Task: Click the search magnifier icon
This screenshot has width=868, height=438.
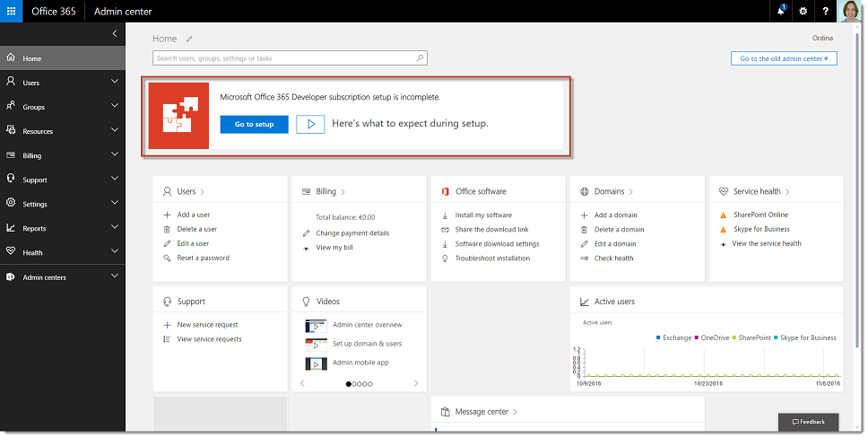Action: pos(420,57)
